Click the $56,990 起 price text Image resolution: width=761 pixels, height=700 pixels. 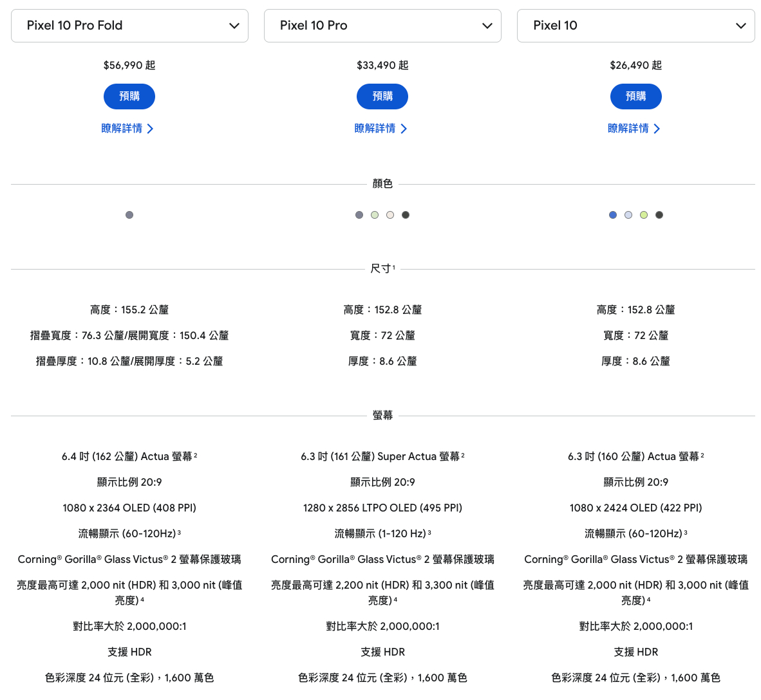(129, 66)
